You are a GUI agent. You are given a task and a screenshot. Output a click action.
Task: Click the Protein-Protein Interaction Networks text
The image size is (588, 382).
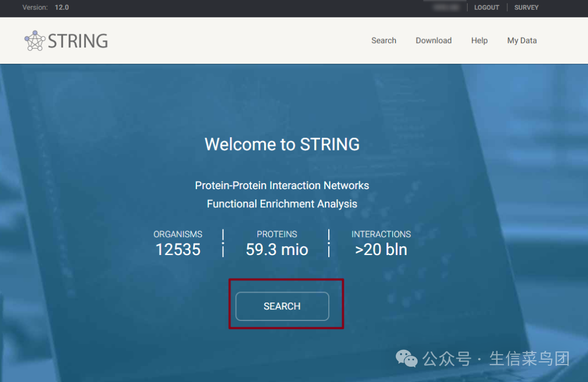tap(282, 185)
